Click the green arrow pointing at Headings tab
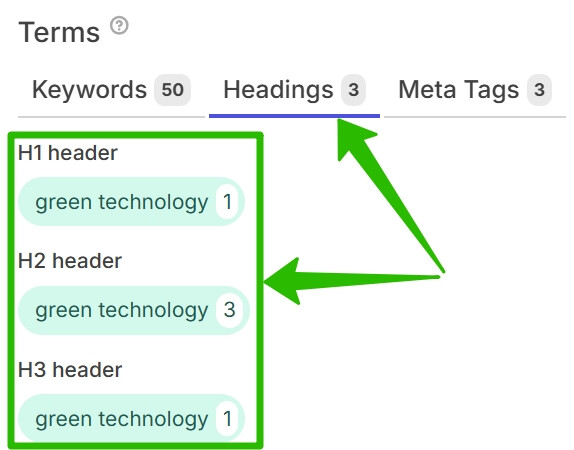The height and width of the screenshot is (450, 574). point(388,194)
